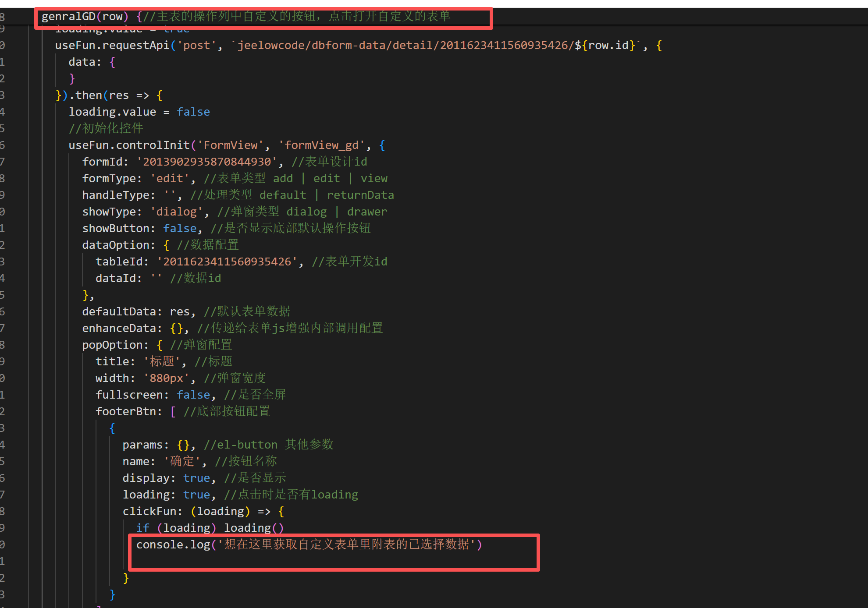The height and width of the screenshot is (608, 868).
Task: Click the fullscreen false value
Action: (193, 395)
